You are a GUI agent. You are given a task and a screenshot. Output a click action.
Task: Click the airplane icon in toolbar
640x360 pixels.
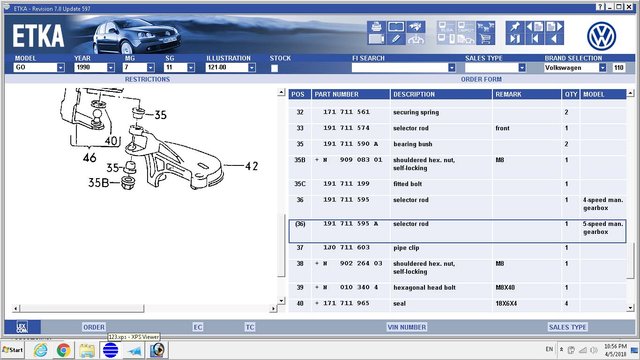(416, 27)
